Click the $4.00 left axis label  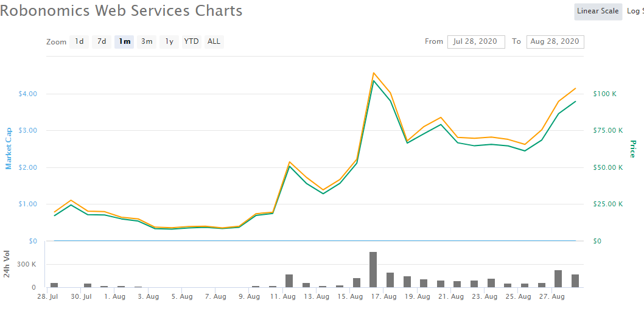coord(28,94)
